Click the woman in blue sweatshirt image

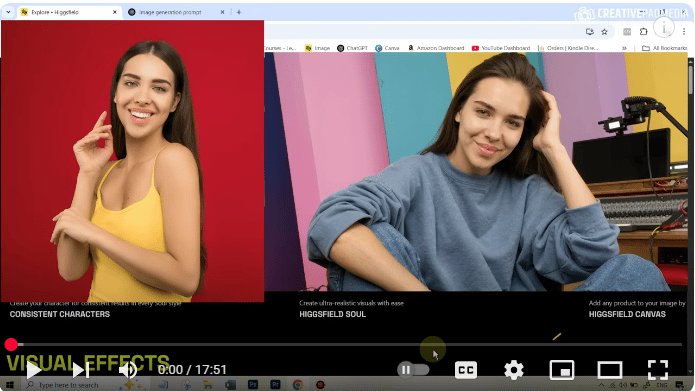(476, 172)
